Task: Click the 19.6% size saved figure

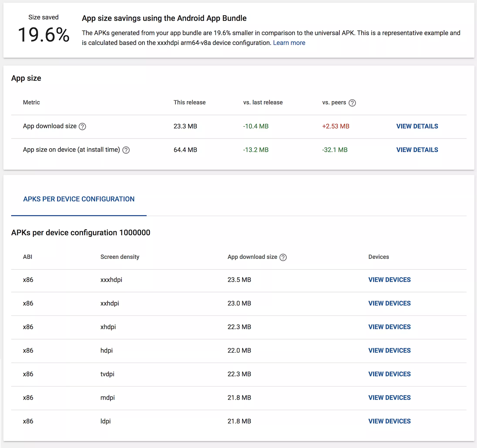Action: (44, 35)
